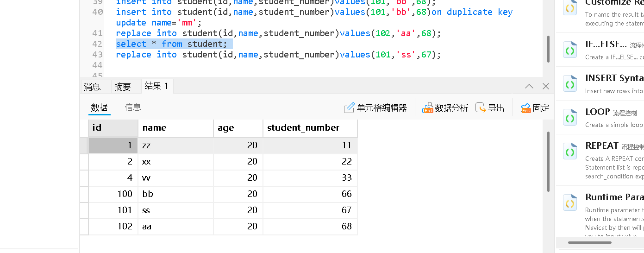Viewport: 644px width, 253px height.
Task: Select the INSERT Syntax snippet icon
Action: 570,83
